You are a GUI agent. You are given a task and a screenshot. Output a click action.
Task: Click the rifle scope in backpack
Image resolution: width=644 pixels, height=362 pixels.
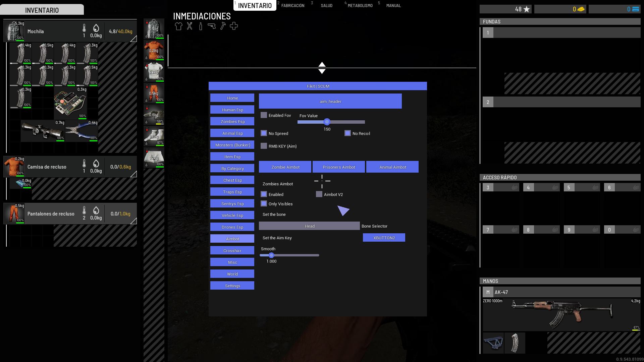[43, 131]
